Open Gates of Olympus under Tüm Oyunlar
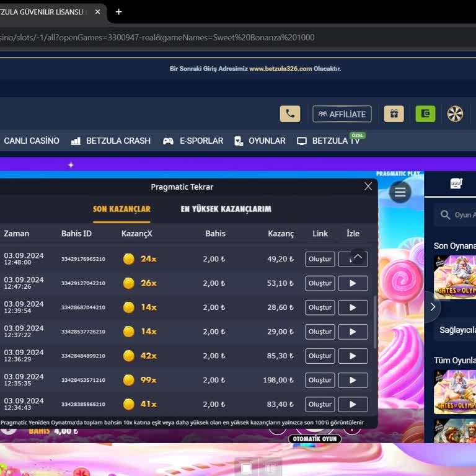The height and width of the screenshot is (476, 476). [x=455, y=392]
